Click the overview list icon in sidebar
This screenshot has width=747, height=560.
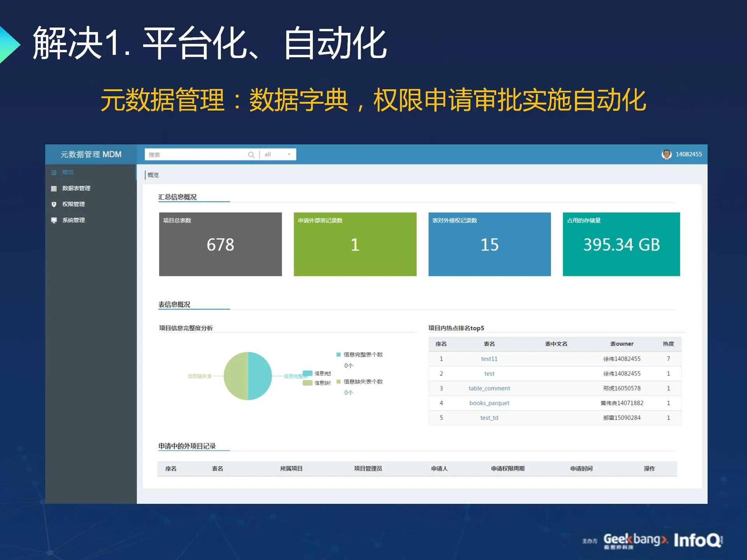tap(54, 173)
